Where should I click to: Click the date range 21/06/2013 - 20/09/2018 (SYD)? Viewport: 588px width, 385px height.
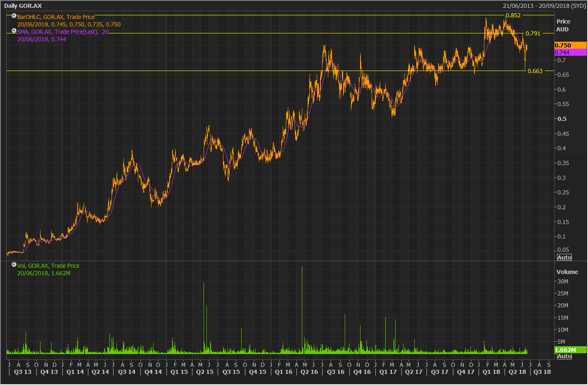[x=544, y=6]
